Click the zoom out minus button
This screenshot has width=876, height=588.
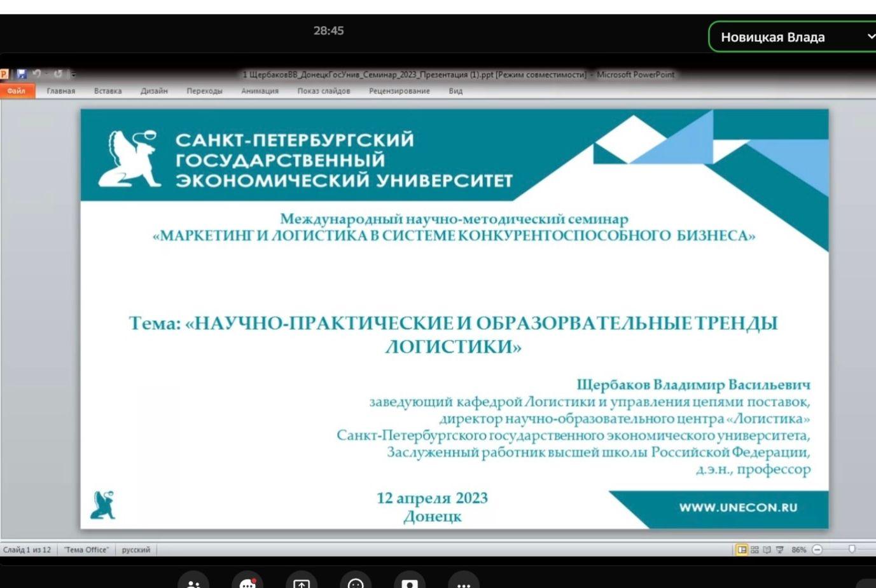pyautogui.click(x=817, y=549)
